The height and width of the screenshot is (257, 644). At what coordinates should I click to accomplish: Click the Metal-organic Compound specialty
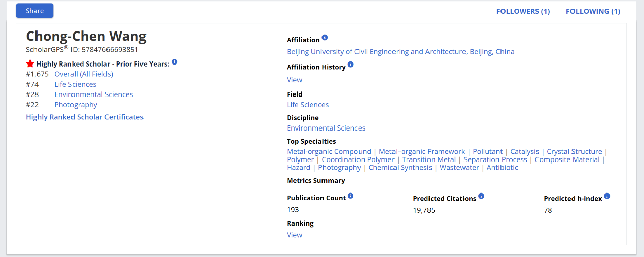[329, 151]
